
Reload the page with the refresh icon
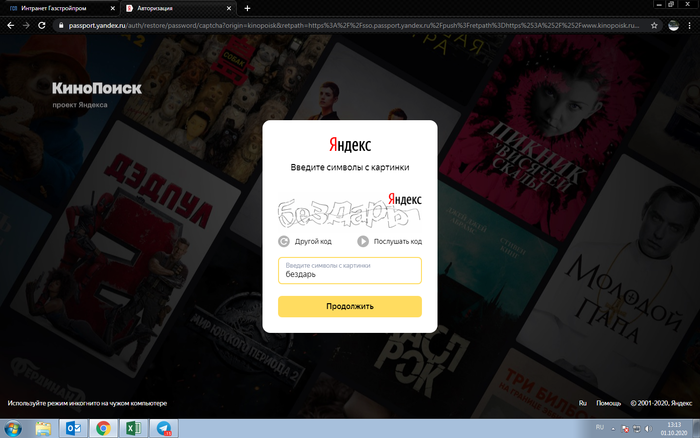click(41, 24)
